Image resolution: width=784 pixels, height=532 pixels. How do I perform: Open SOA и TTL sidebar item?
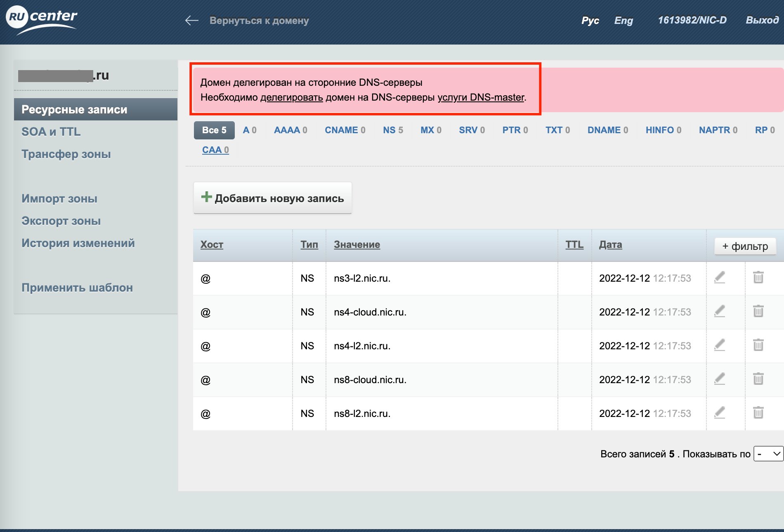tap(51, 132)
